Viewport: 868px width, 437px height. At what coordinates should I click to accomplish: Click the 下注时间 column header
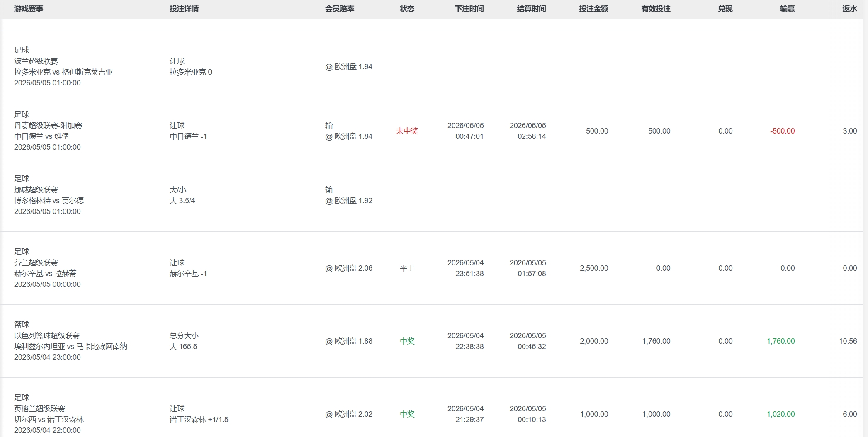(x=469, y=9)
